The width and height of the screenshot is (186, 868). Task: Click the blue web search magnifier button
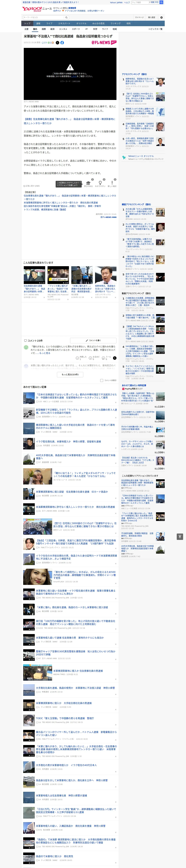161,2
